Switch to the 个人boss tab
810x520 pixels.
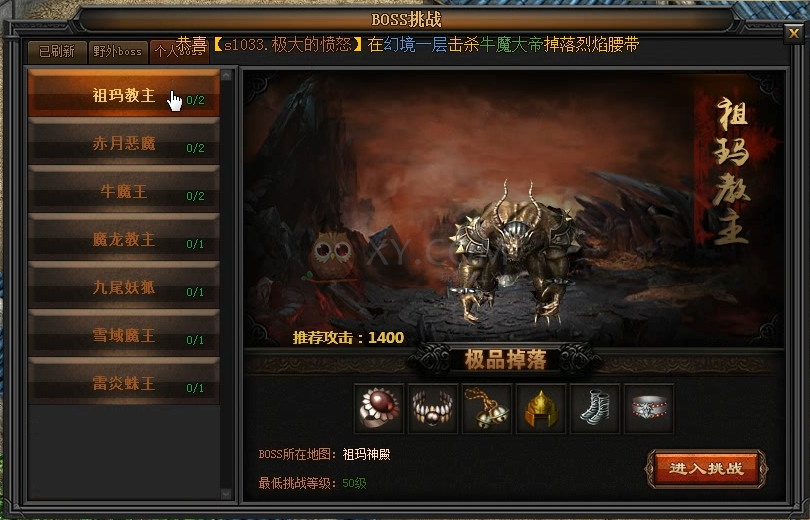tap(179, 52)
